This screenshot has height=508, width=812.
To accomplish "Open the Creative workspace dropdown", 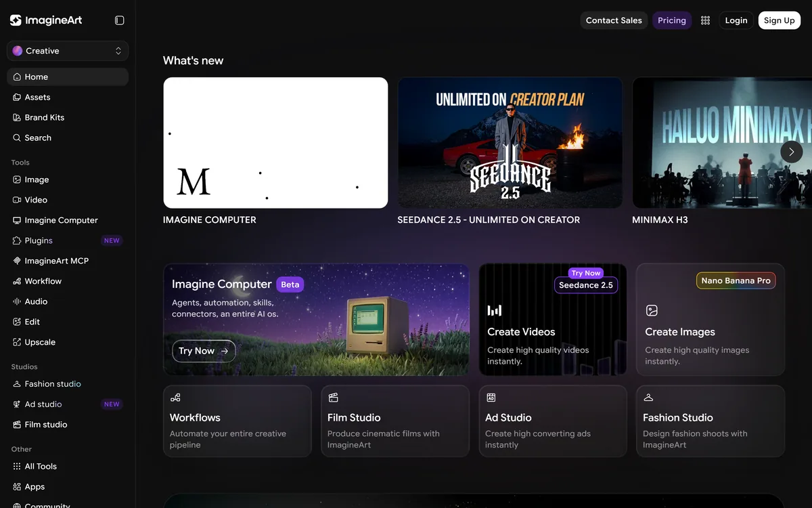I will pyautogui.click(x=68, y=51).
